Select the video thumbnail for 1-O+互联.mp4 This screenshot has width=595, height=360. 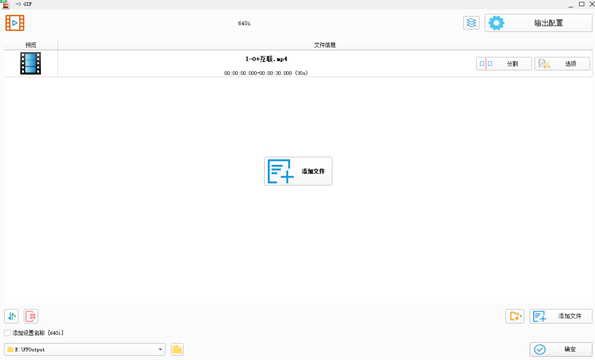click(x=30, y=63)
